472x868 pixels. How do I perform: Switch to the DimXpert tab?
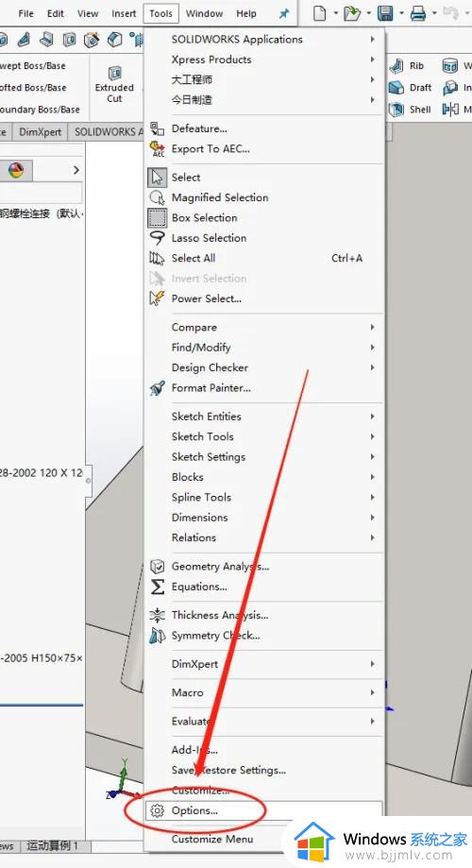click(x=41, y=131)
